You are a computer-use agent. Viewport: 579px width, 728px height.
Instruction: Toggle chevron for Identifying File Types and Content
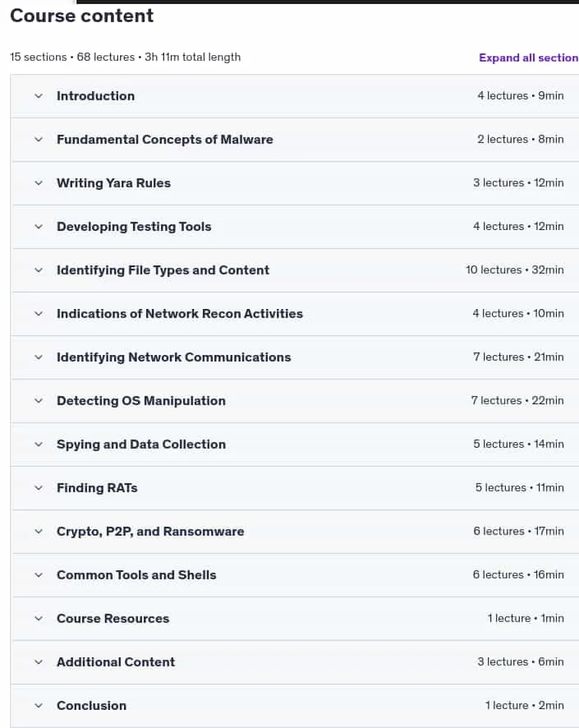(x=39, y=270)
